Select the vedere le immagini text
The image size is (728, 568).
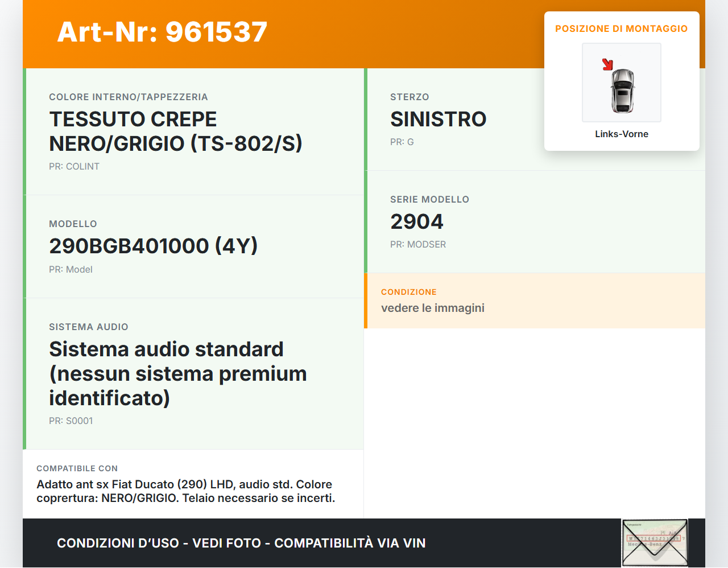pyautogui.click(x=433, y=308)
